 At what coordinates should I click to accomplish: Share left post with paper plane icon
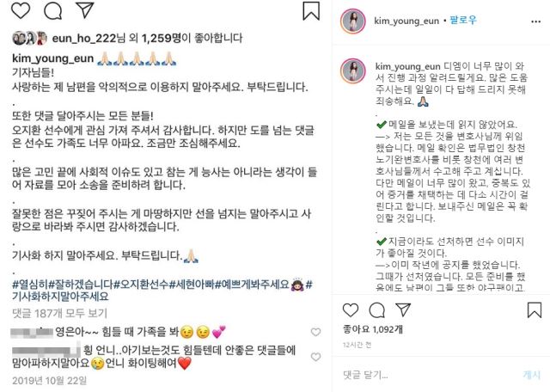85,9
